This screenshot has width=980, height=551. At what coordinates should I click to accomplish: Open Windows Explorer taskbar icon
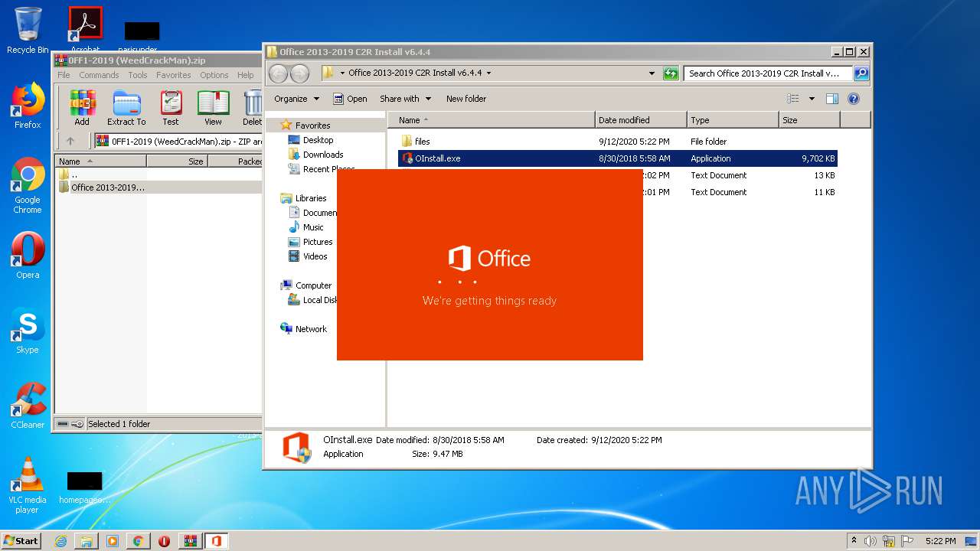87,541
